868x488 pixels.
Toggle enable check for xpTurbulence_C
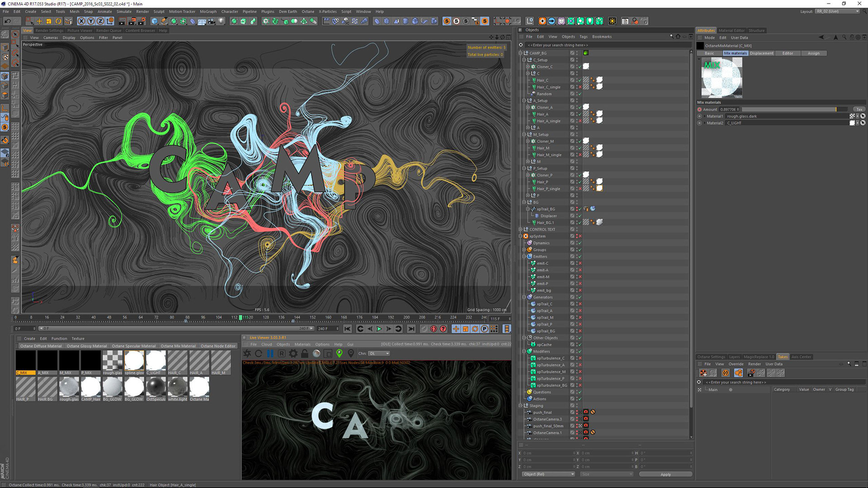tap(580, 358)
